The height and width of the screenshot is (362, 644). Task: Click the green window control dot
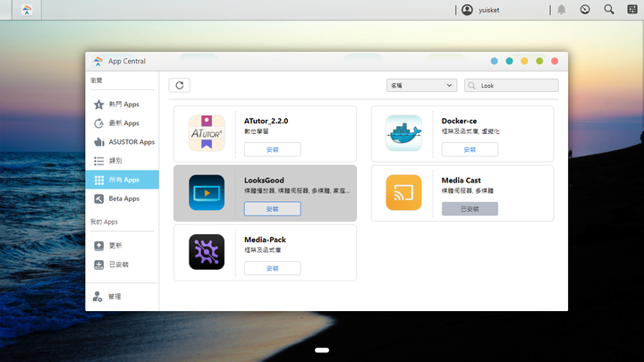[x=539, y=61]
